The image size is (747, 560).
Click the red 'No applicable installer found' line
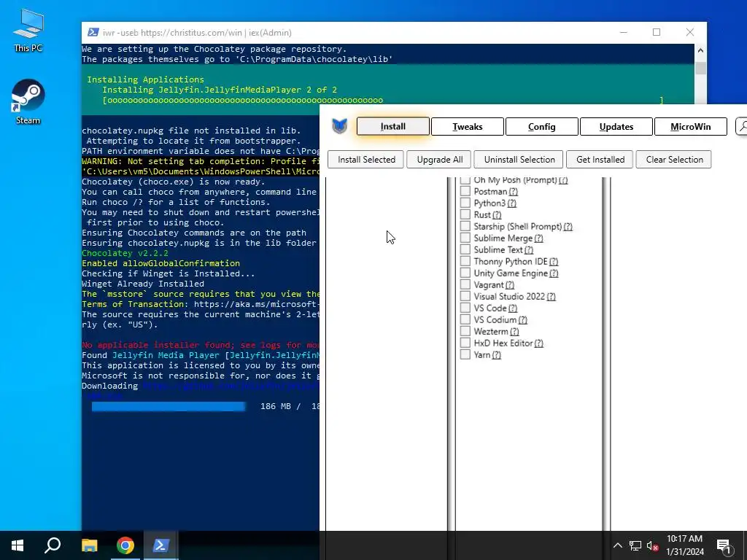(x=201, y=345)
